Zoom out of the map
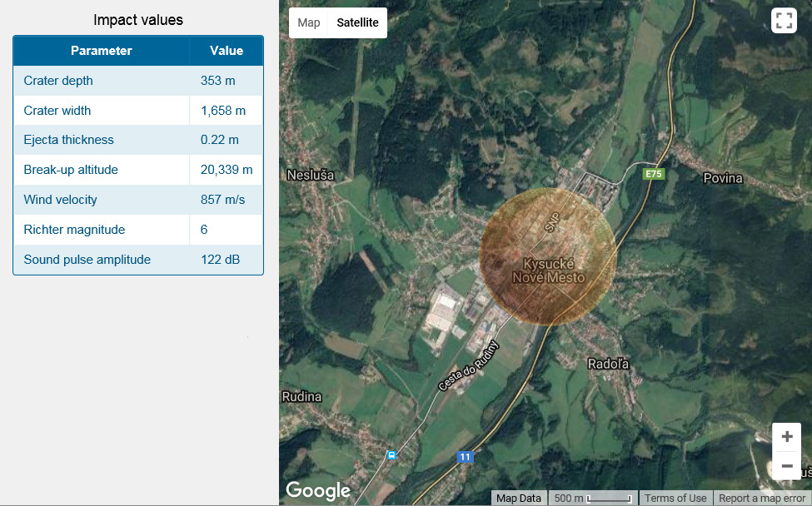 tap(787, 466)
